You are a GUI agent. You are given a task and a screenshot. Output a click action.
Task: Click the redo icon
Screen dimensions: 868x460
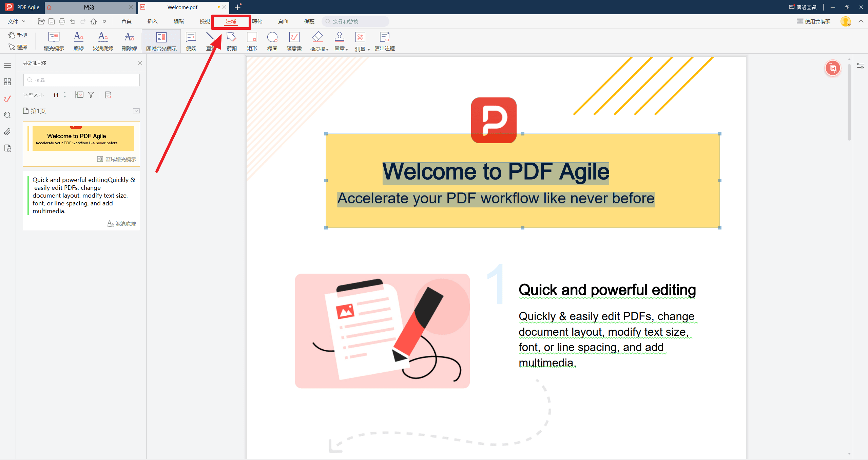point(83,21)
